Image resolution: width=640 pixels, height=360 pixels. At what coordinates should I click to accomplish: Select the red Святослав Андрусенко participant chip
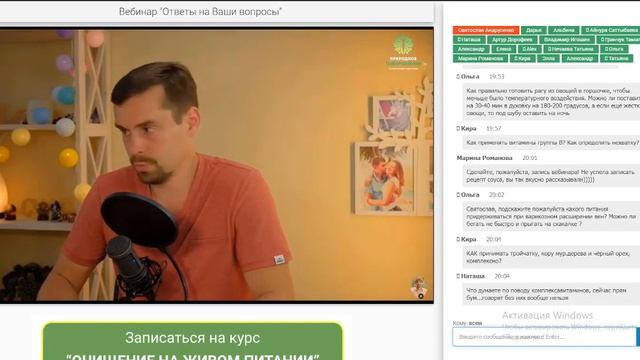486,30
